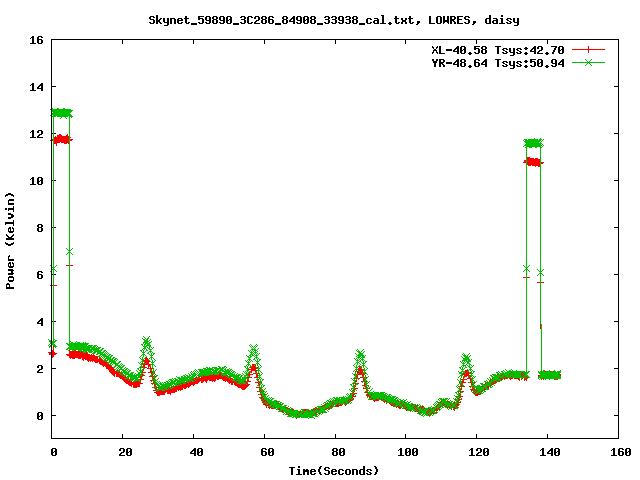Click y-axis tick label 12
640x480 pixels.
pyautogui.click(x=36, y=134)
